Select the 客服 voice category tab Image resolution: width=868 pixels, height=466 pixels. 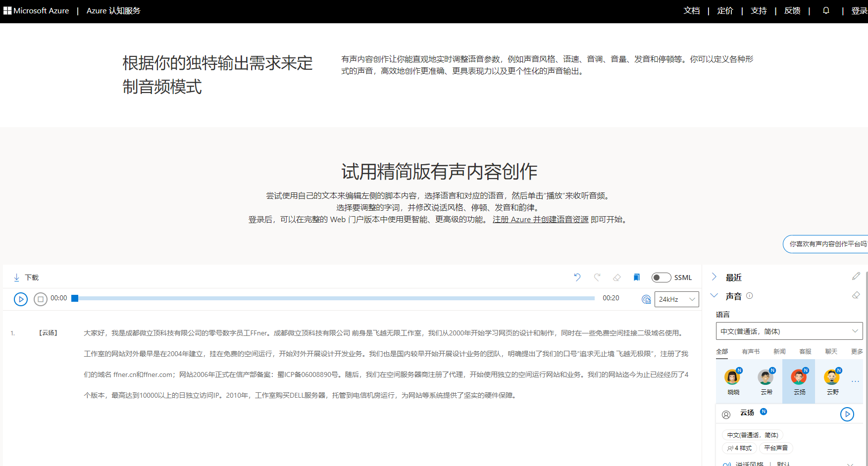point(805,351)
